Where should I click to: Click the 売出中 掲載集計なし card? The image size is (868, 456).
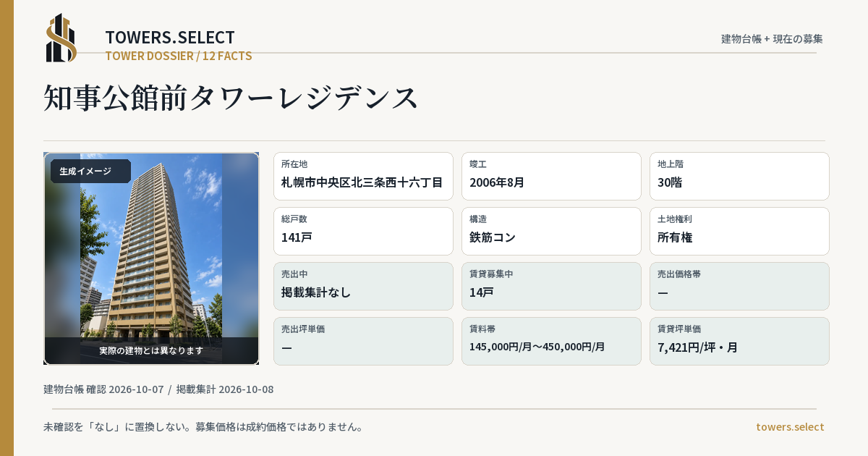tap(363, 286)
